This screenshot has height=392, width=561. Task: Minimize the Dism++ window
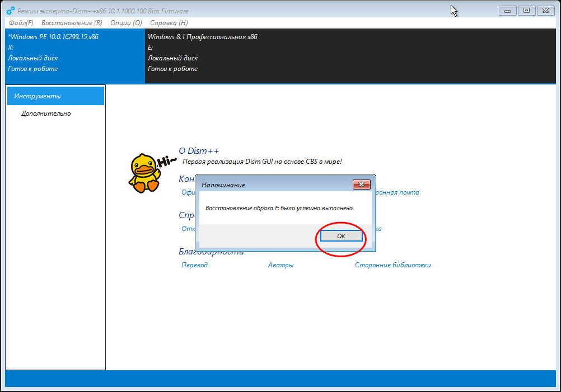[x=507, y=11]
